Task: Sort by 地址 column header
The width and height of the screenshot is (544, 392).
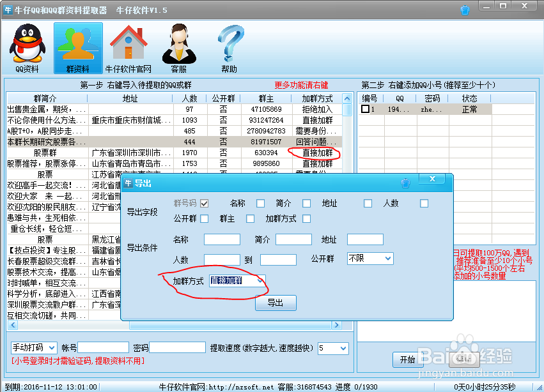Action: pyautogui.click(x=130, y=98)
